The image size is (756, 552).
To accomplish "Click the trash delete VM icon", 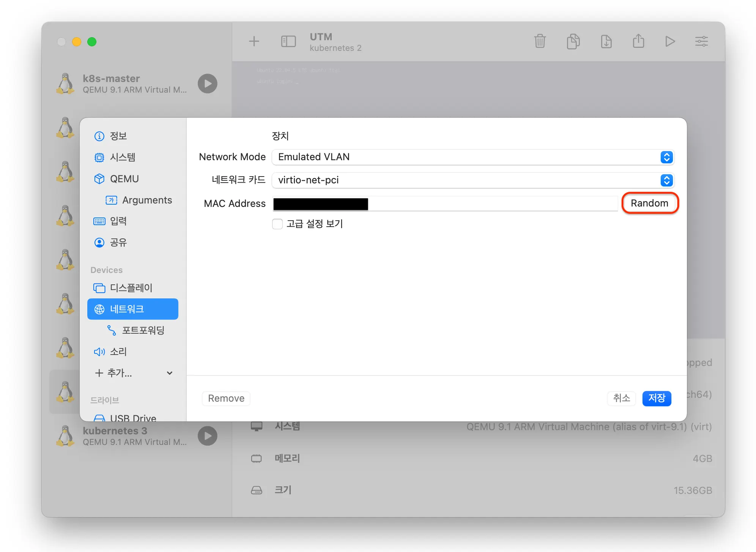I will pos(540,41).
